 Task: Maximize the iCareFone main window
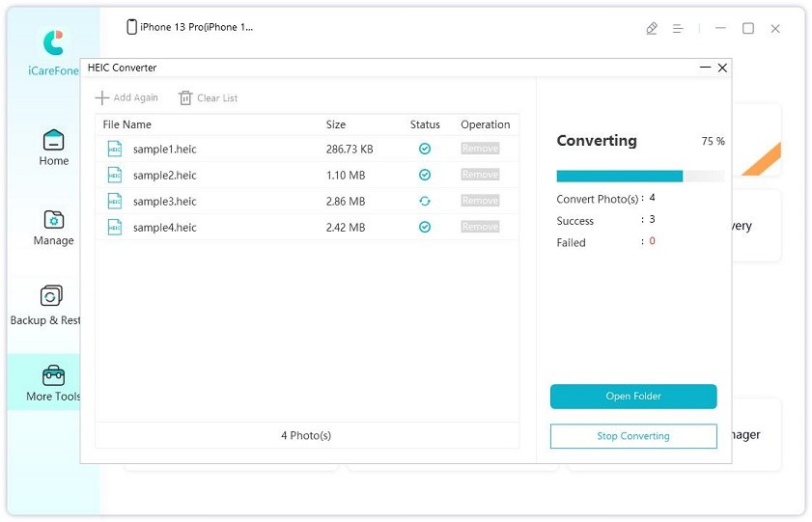(747, 28)
